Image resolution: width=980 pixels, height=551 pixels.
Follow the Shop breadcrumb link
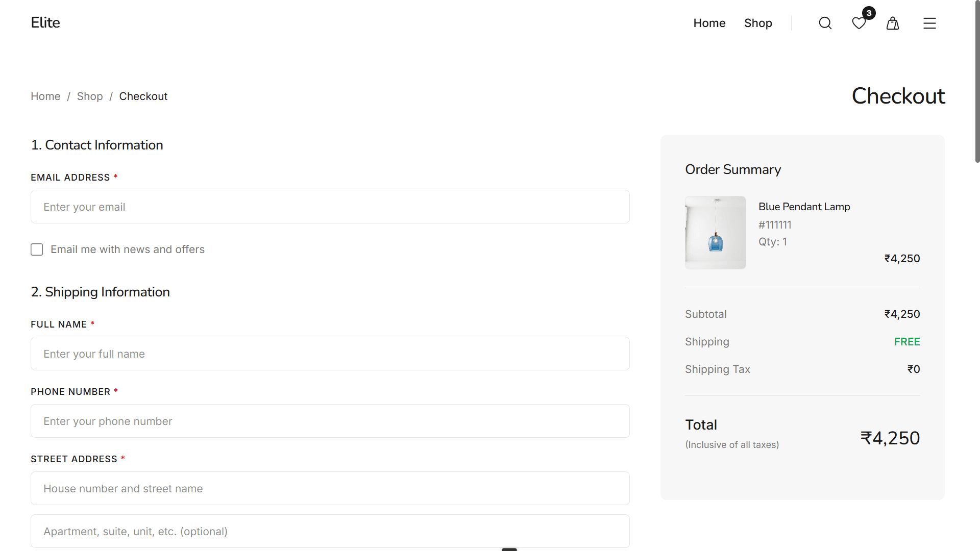[x=90, y=96]
